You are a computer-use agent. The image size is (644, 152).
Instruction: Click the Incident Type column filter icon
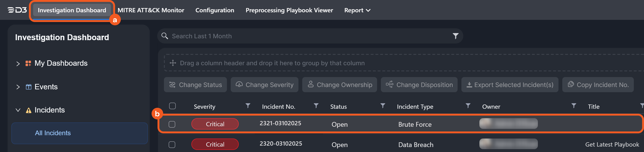[x=468, y=106]
